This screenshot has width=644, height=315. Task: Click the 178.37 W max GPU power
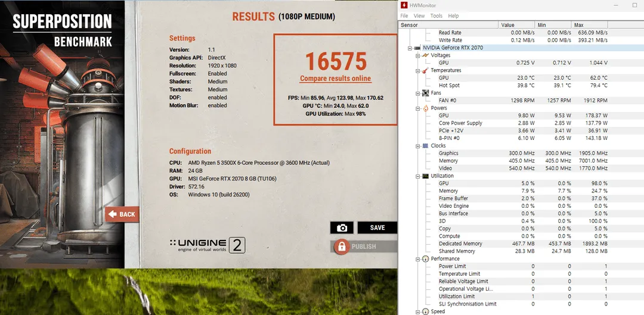[593, 116]
